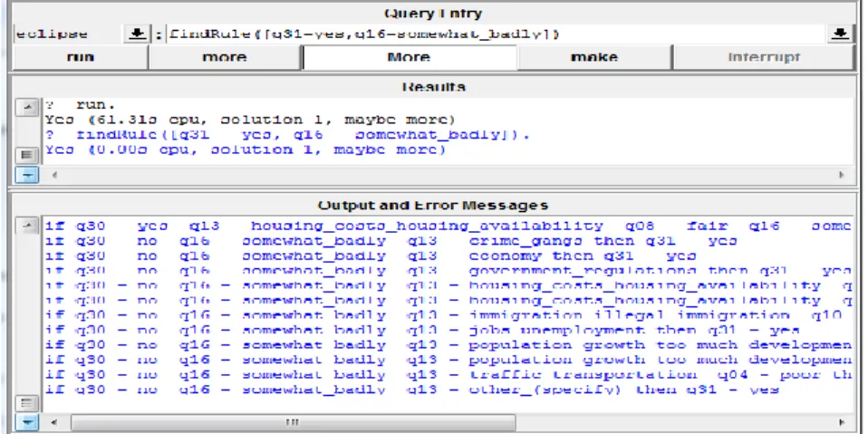The height and width of the screenshot is (434, 868).
Task: Click the rule line with other_(specify)
Action: click(x=412, y=390)
